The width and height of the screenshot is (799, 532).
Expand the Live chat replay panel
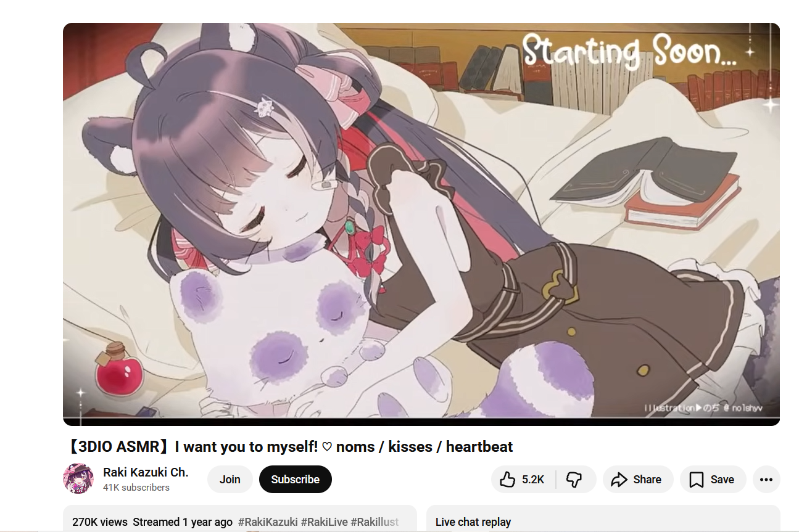tap(603, 519)
